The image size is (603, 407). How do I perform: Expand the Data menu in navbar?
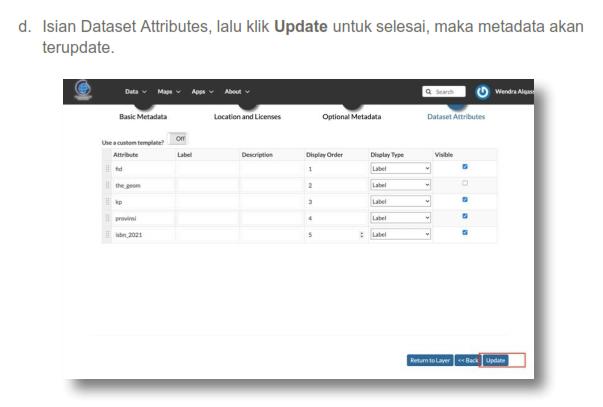point(135,92)
